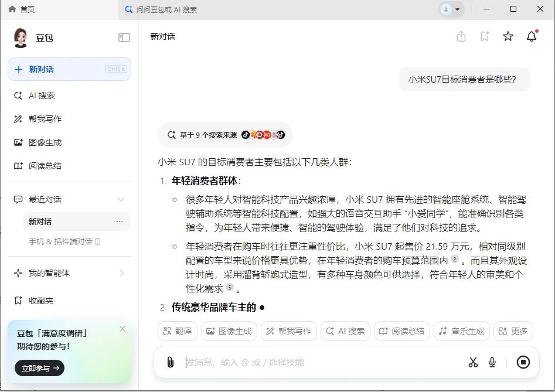Image resolution: width=555 pixels, height=392 pixels.
Task: Click the bookmark-add icon in chat header
Action: pos(485,36)
